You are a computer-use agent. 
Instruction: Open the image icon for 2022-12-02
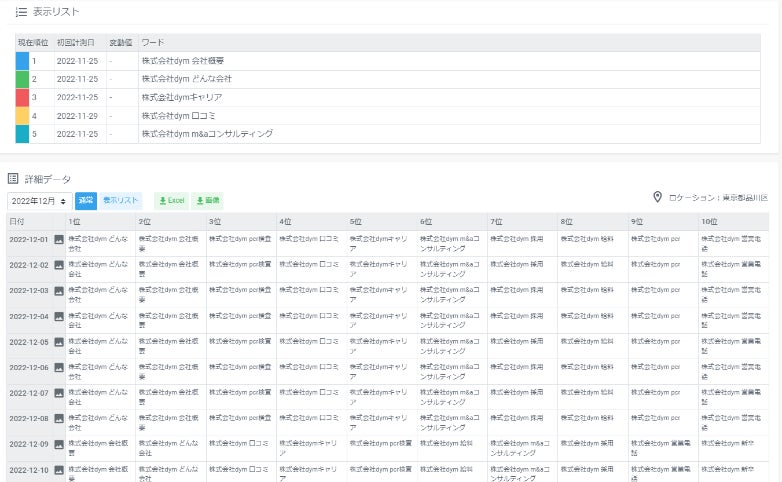click(59, 265)
